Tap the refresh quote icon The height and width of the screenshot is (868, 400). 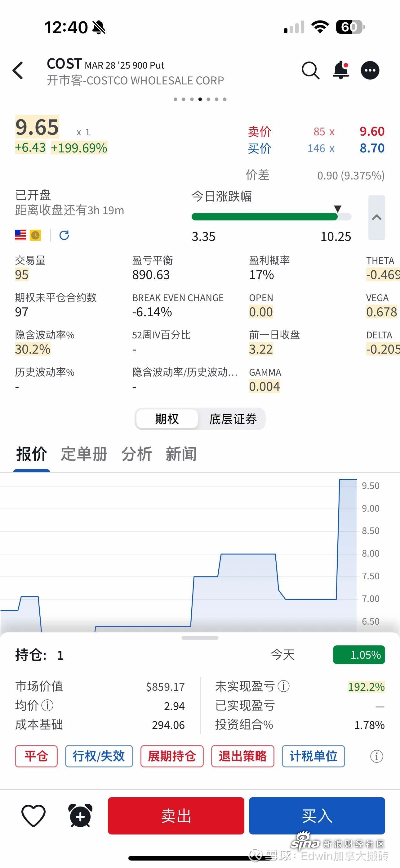[x=64, y=235]
